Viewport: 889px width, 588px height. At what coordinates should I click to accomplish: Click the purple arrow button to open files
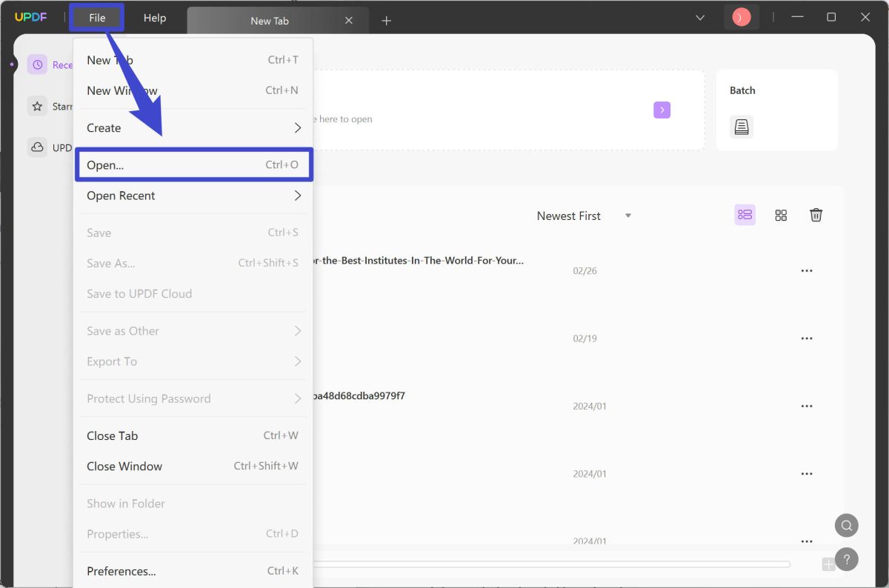point(662,110)
